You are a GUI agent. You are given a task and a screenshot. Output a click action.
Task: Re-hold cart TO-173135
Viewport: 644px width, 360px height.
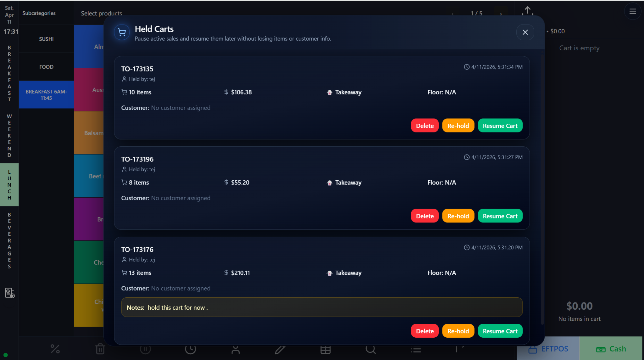pos(458,126)
